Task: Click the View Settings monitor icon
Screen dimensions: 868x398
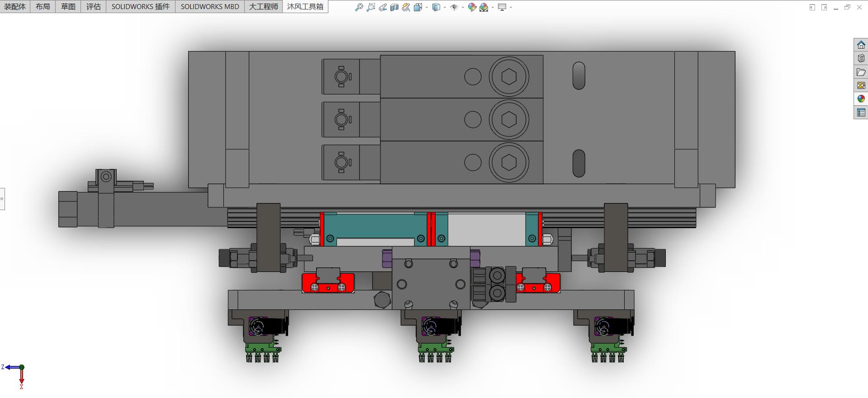Action: [x=502, y=7]
